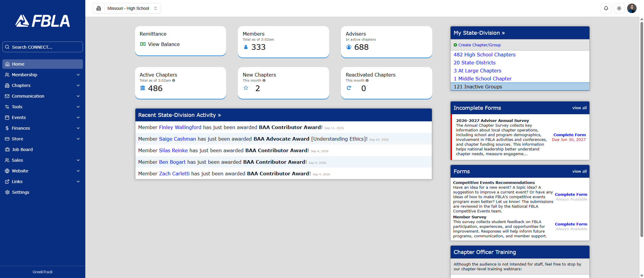Image resolution: width=644 pixels, height=278 pixels.
Task: Click the New Chapters star icon
Action: 246,88
